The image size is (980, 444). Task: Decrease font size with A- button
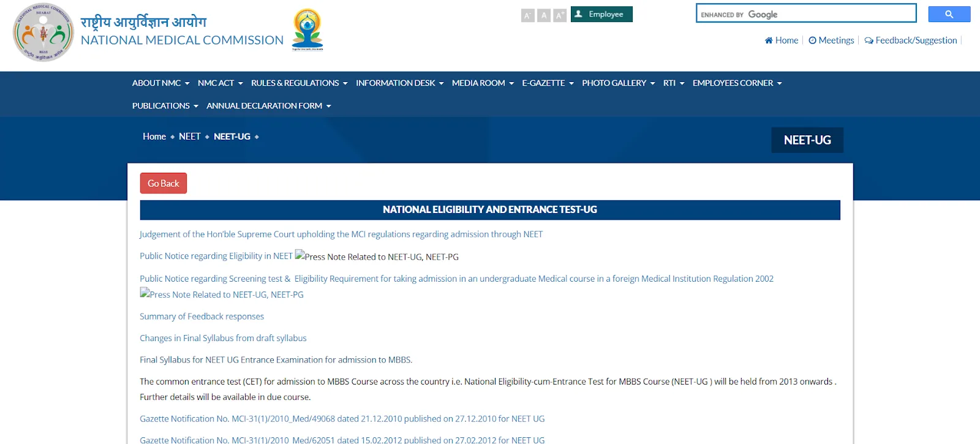(x=528, y=15)
